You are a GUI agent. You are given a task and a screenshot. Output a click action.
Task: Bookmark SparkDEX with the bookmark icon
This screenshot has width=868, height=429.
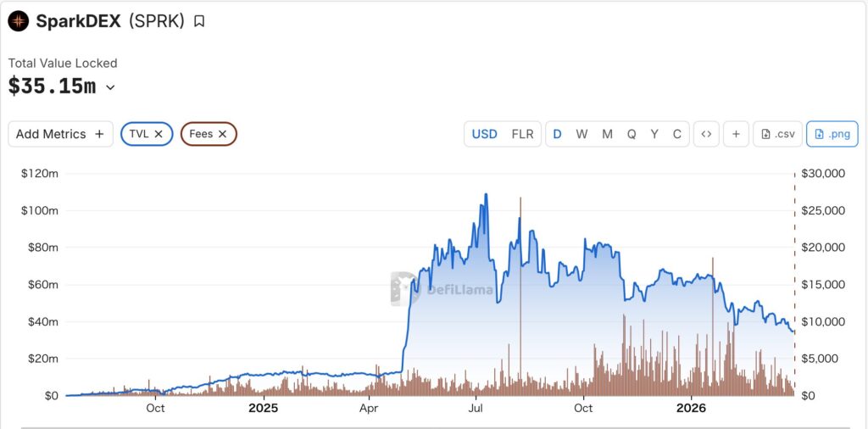click(199, 21)
